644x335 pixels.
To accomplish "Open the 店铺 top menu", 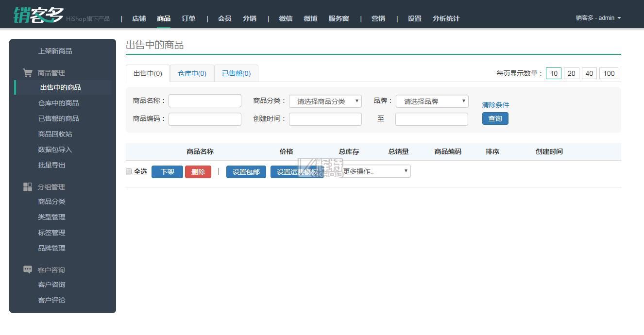I will tap(139, 18).
